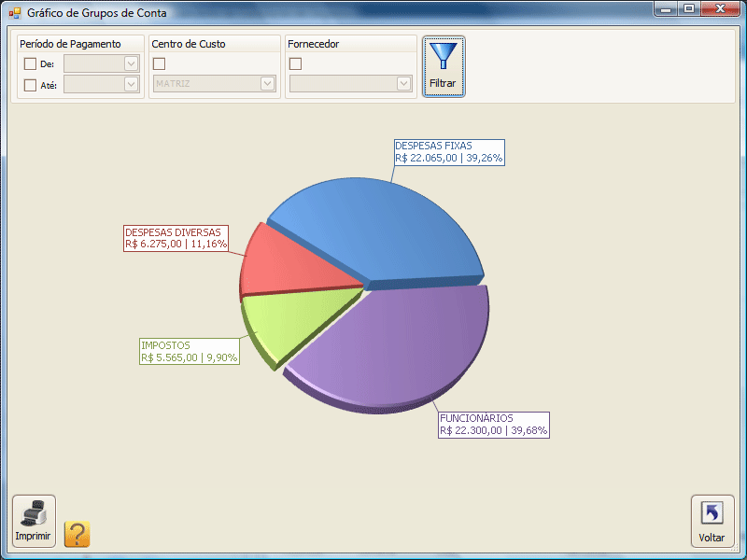The height and width of the screenshot is (560, 747).
Task: Click the DESPESAS FIXAS R$ 22.065,00 label
Action: click(449, 152)
